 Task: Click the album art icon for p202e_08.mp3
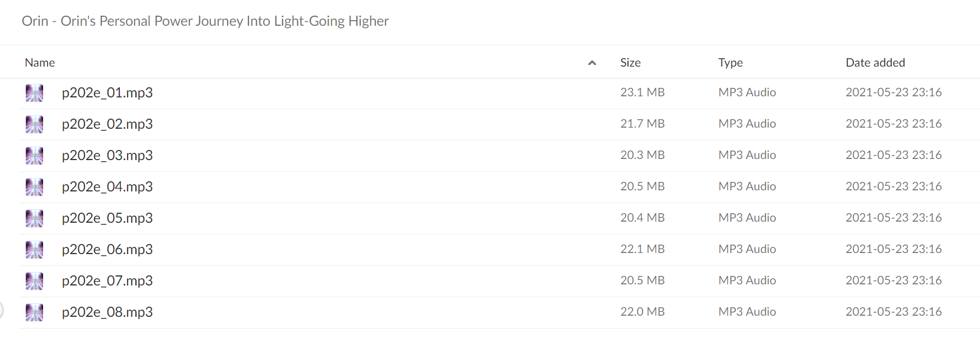pyautogui.click(x=34, y=312)
